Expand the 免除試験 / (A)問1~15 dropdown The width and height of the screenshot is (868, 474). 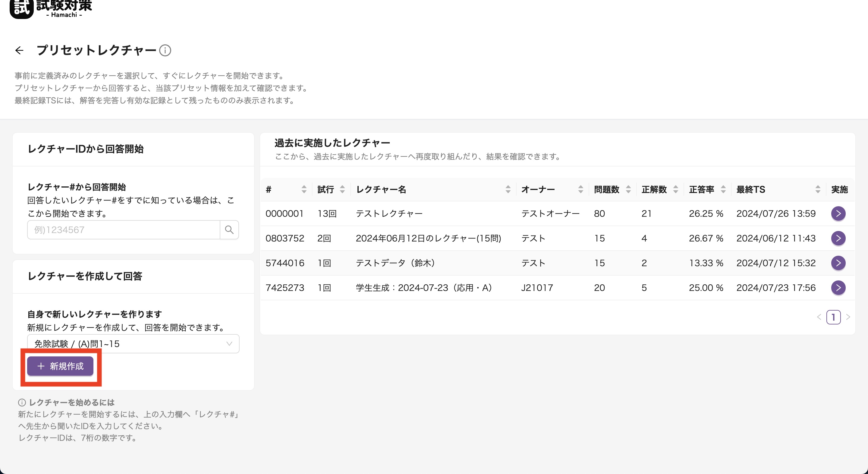[x=133, y=344]
